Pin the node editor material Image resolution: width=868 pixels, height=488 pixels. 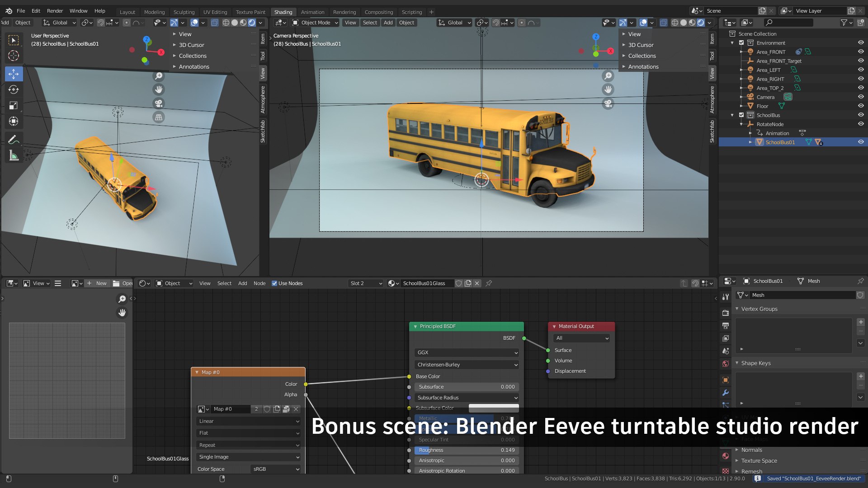coord(489,283)
